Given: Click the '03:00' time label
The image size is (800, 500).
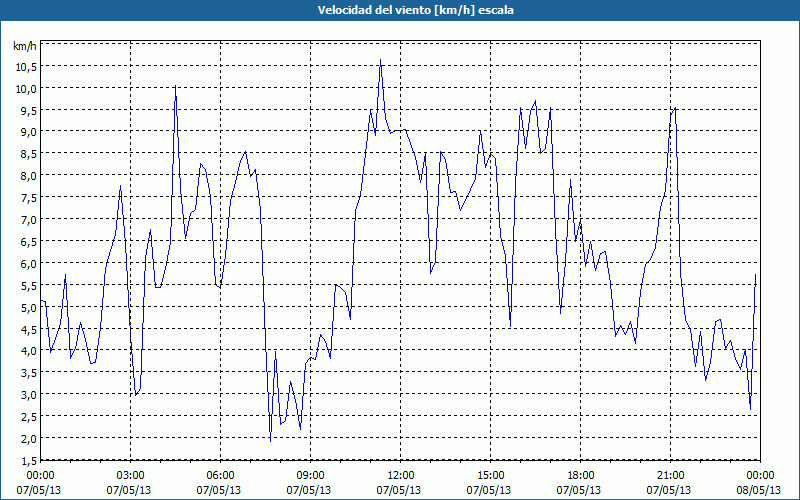Looking at the screenshot, I should point(131,476).
